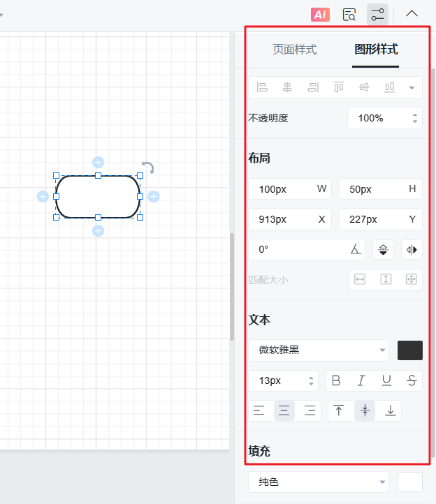436x504 pixels.
Task: Align shapes to horizontal center
Action: pos(287,87)
